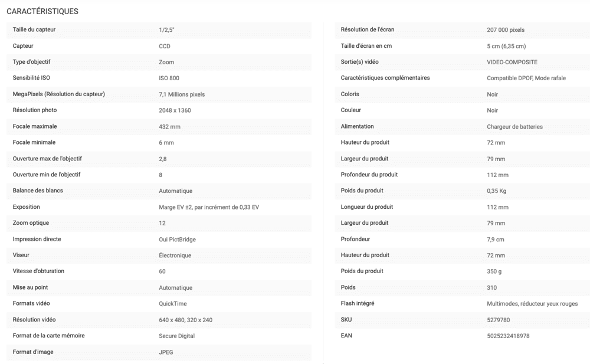Click the Focale maximale 432 mm value

(x=169, y=127)
